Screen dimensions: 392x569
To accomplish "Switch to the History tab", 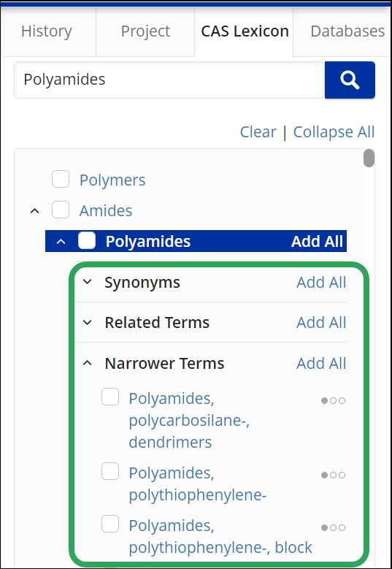I will [x=47, y=31].
